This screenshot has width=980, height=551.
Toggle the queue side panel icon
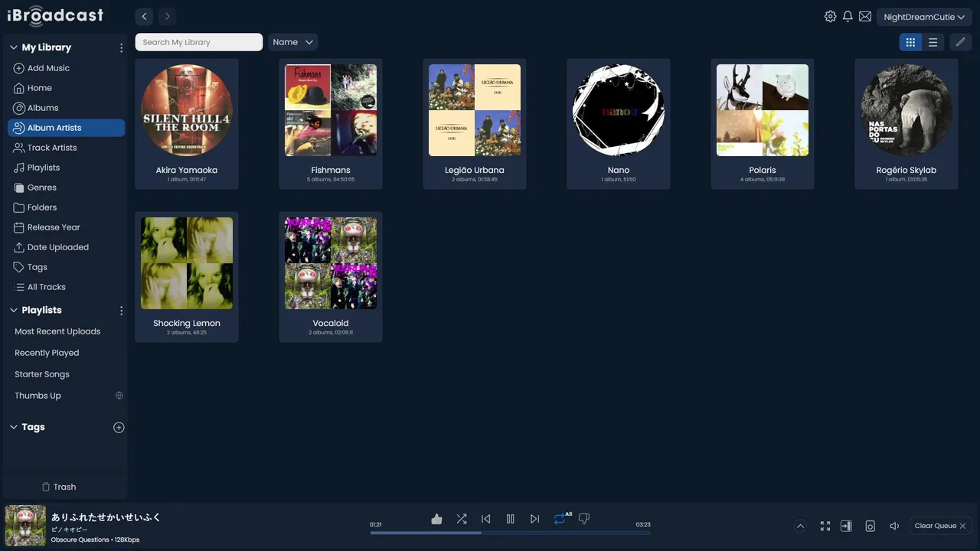[846, 526]
